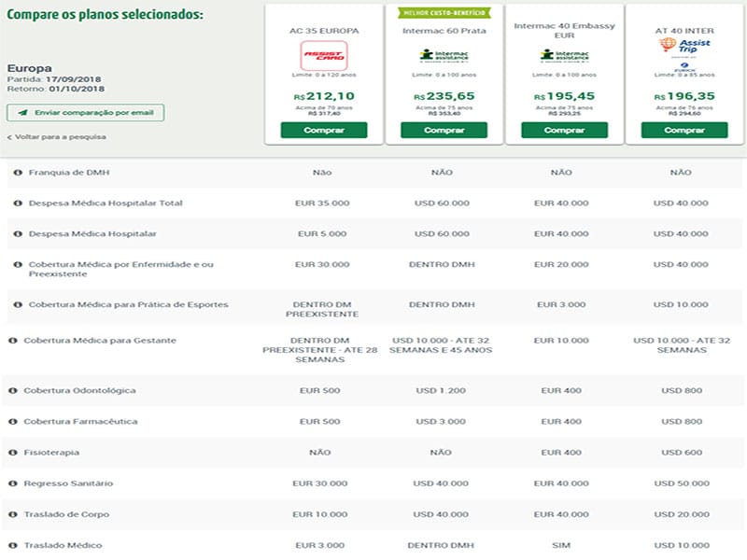
Task: Click Comprar for Intermac 40 Embassy EUR
Action: point(565,130)
